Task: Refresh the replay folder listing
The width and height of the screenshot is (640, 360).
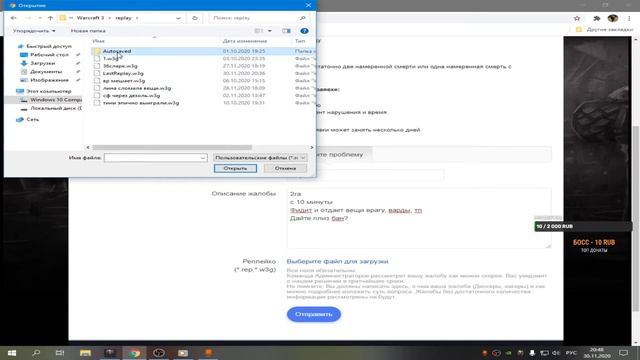Action: [x=195, y=18]
